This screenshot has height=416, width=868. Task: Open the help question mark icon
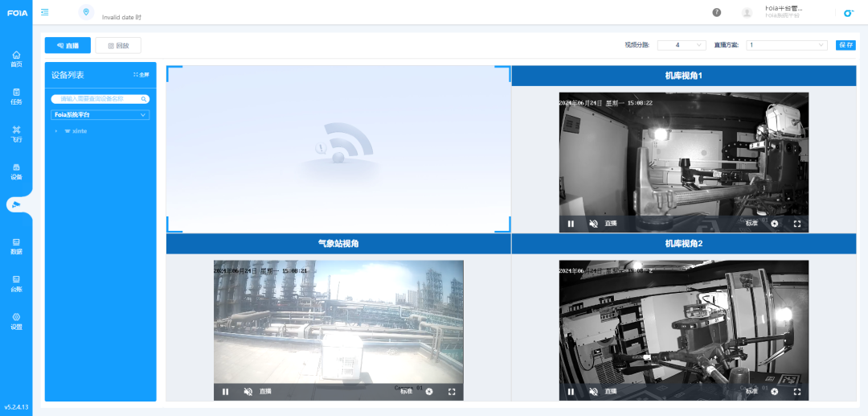click(x=717, y=12)
